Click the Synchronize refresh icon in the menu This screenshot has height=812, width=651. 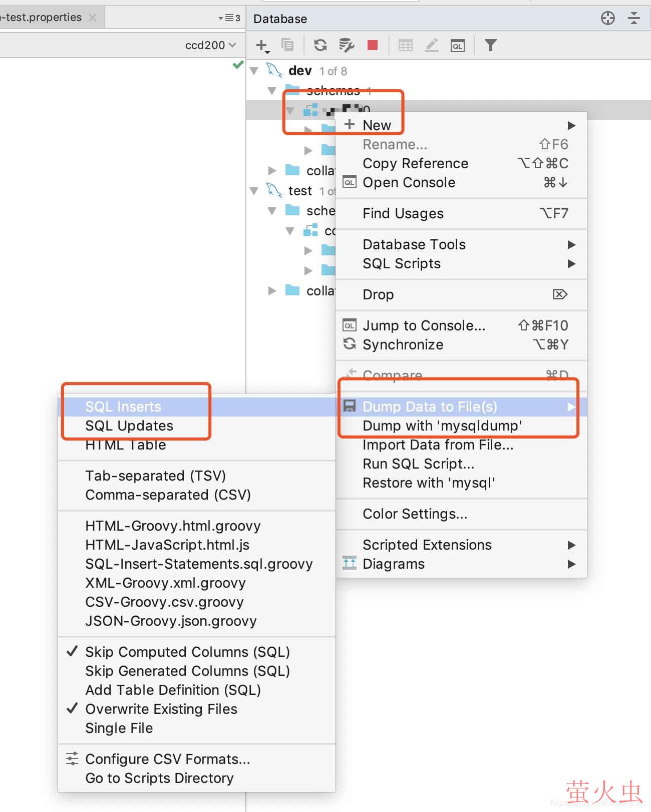point(350,344)
